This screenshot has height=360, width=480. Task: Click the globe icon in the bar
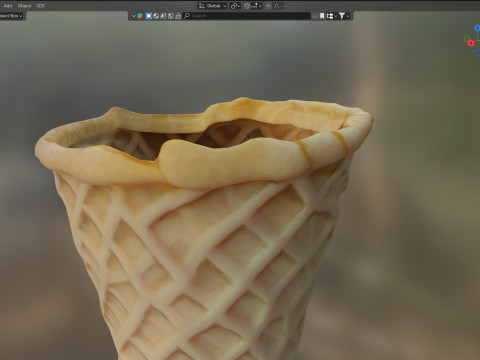coord(156,16)
